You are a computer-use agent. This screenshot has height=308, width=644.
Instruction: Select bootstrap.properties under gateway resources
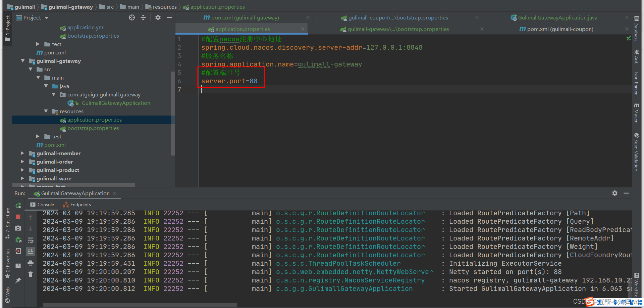pyautogui.click(x=93, y=128)
